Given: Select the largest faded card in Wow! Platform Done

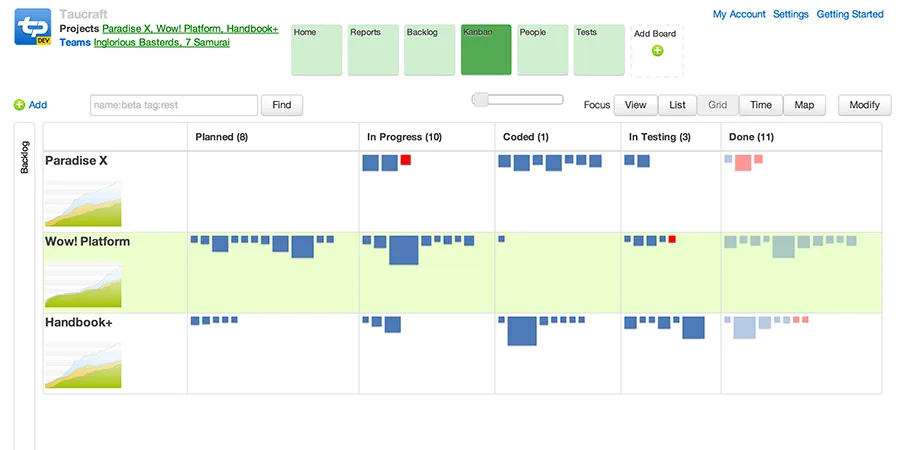Looking at the screenshot, I should (783, 246).
